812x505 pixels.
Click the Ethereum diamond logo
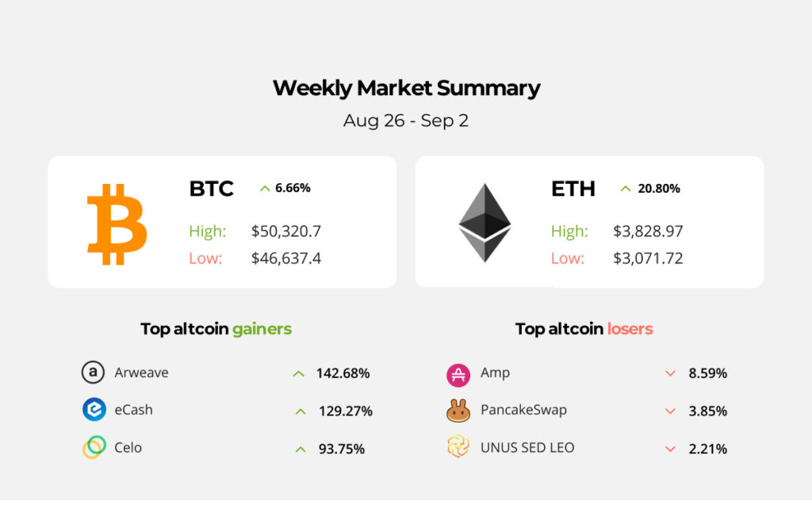485,223
